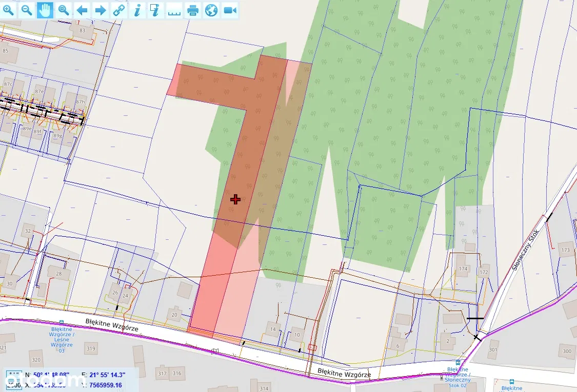The height and width of the screenshot is (392, 577).
Task: Go to next map view arrow
Action: [x=101, y=10]
